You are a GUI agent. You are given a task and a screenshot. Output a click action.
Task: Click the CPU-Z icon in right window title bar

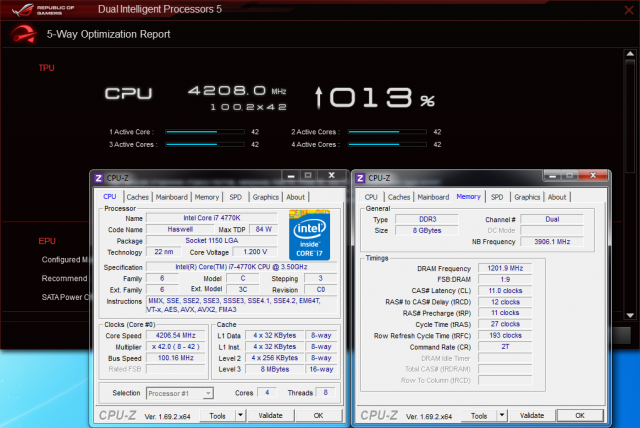360,178
